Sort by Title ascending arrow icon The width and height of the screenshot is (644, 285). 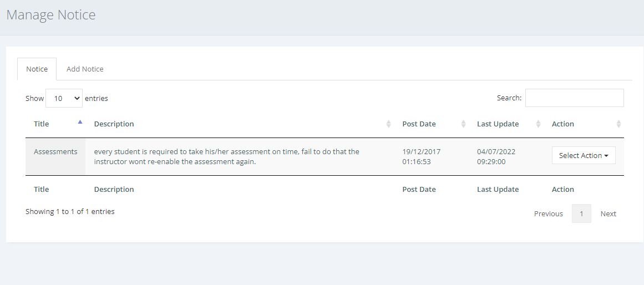coord(80,121)
